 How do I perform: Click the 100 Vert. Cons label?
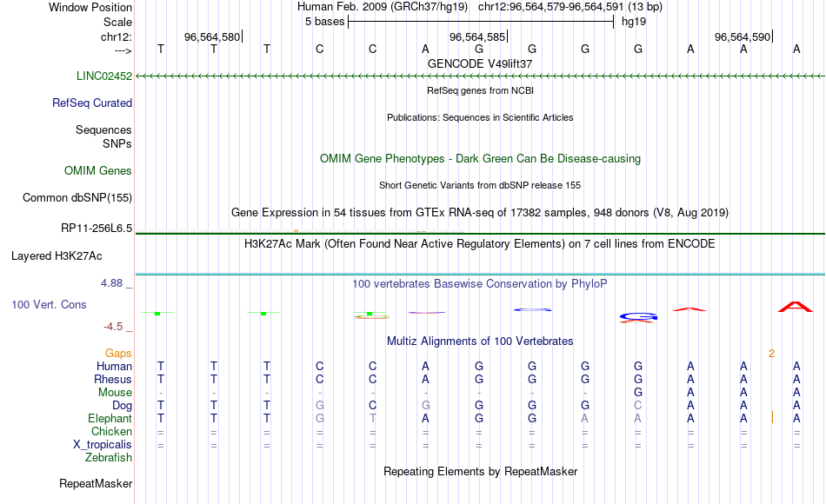point(49,304)
